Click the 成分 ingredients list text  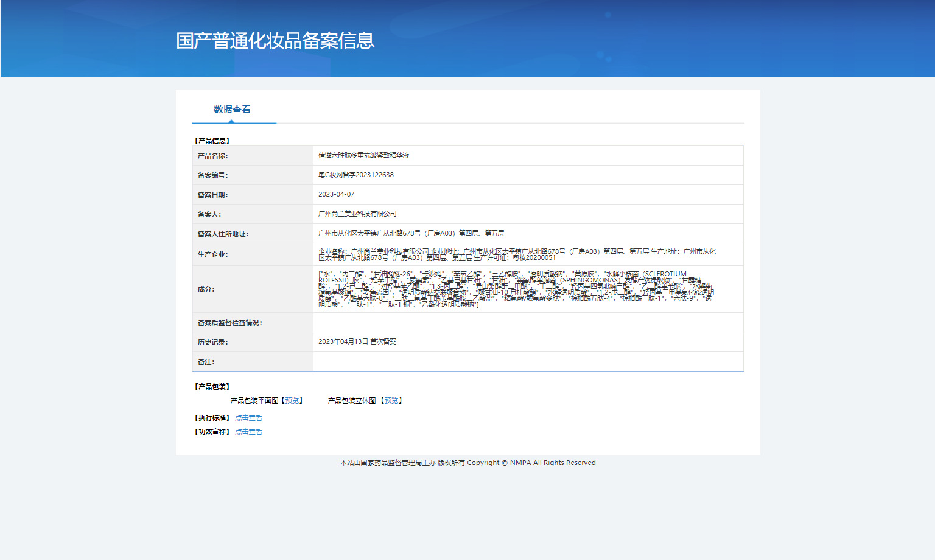[x=516, y=289]
